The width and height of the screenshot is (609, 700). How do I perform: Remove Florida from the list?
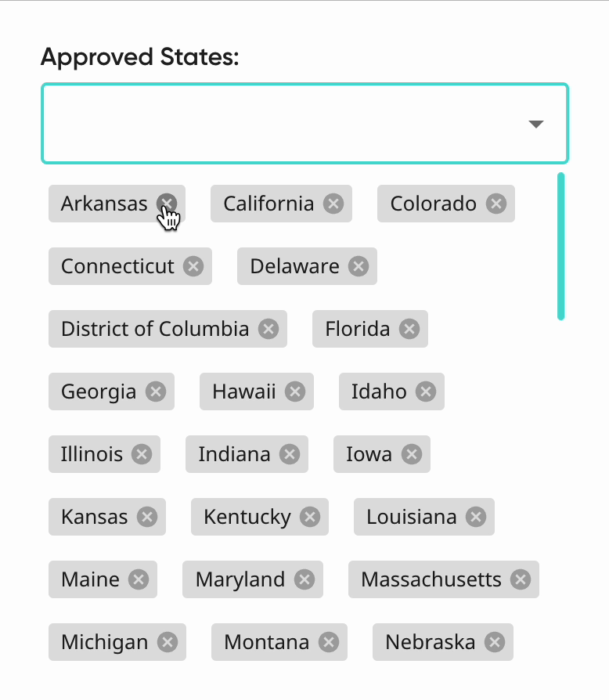(x=409, y=329)
